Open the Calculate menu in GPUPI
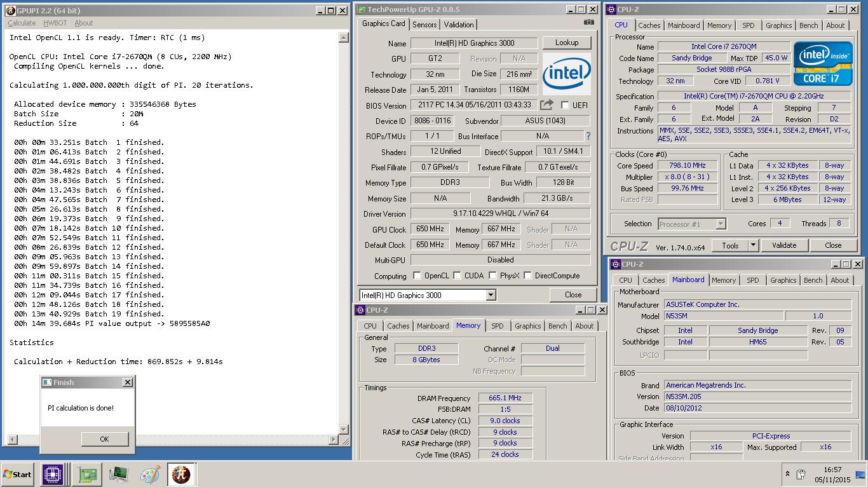 click(22, 23)
